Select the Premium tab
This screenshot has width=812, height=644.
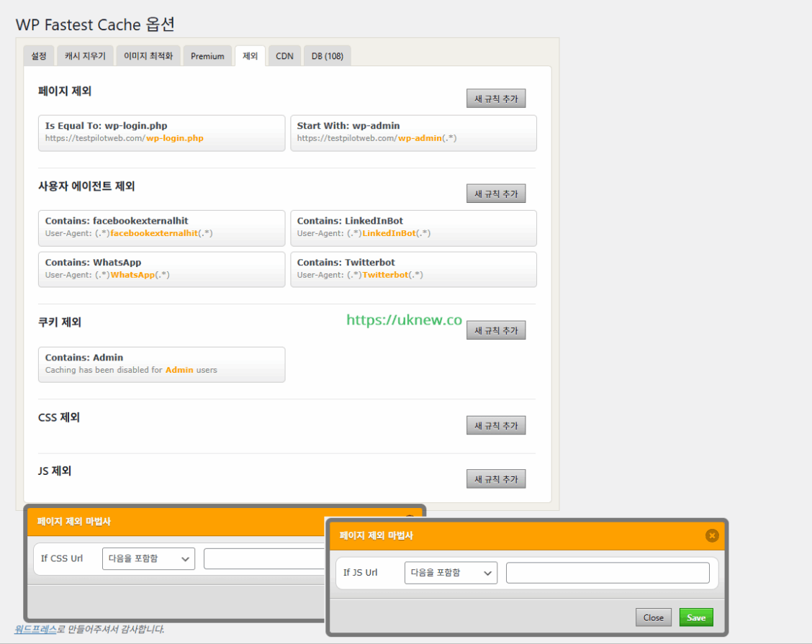pos(207,56)
